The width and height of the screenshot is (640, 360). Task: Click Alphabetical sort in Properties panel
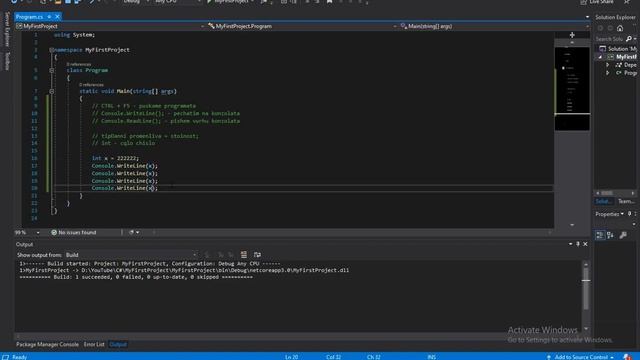point(610,235)
